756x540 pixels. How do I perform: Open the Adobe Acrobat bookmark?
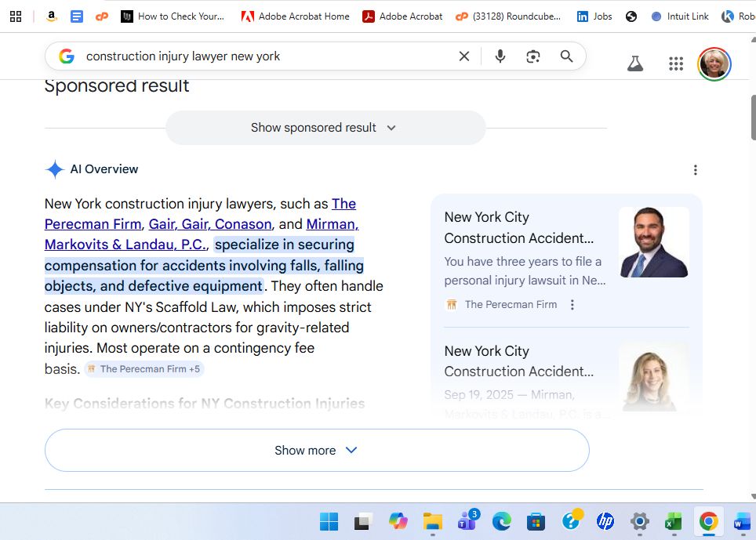[x=402, y=16]
